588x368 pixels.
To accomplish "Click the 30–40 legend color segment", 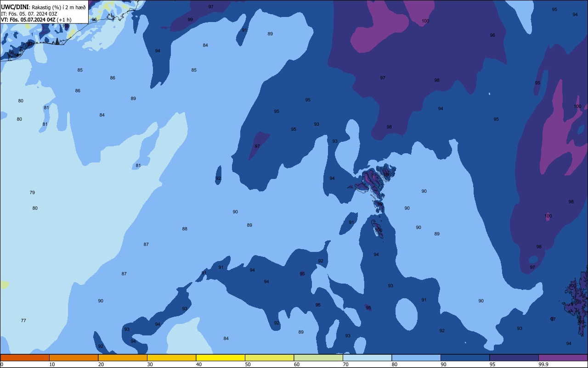I will [x=171, y=357].
